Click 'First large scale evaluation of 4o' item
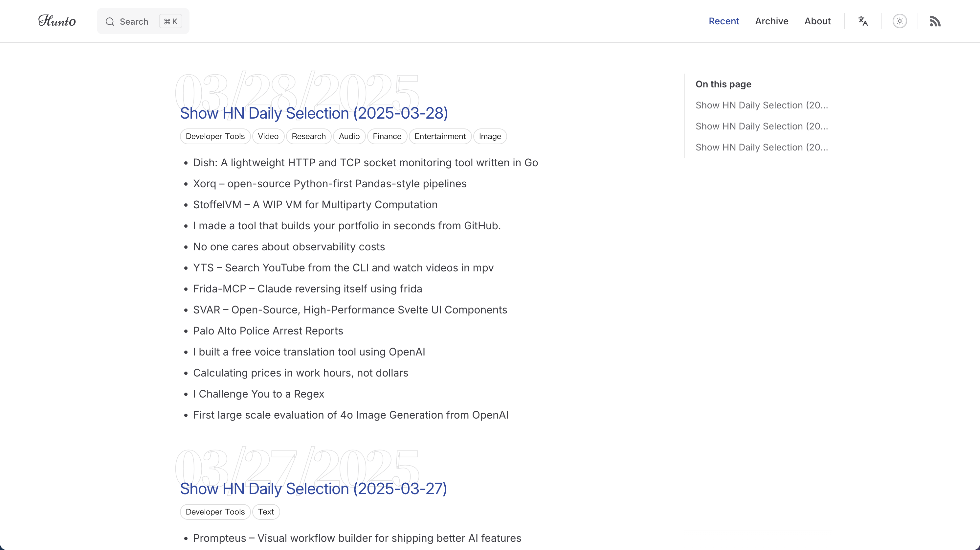980x550 pixels. pyautogui.click(x=351, y=415)
